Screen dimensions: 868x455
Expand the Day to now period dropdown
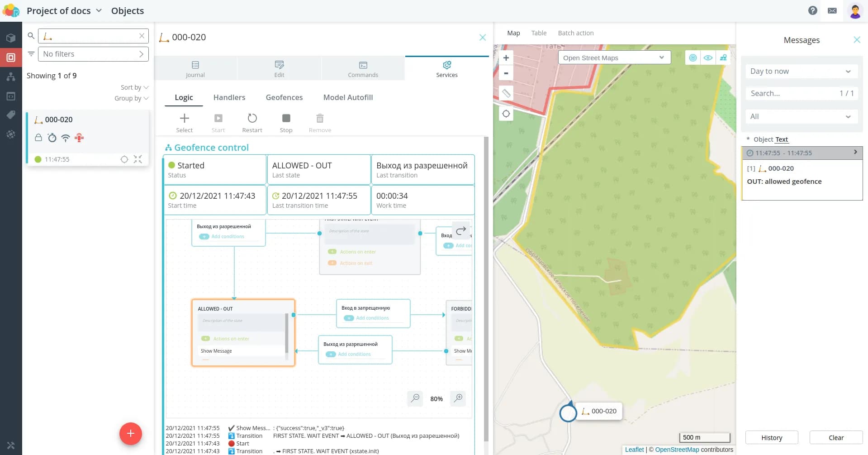(801, 71)
